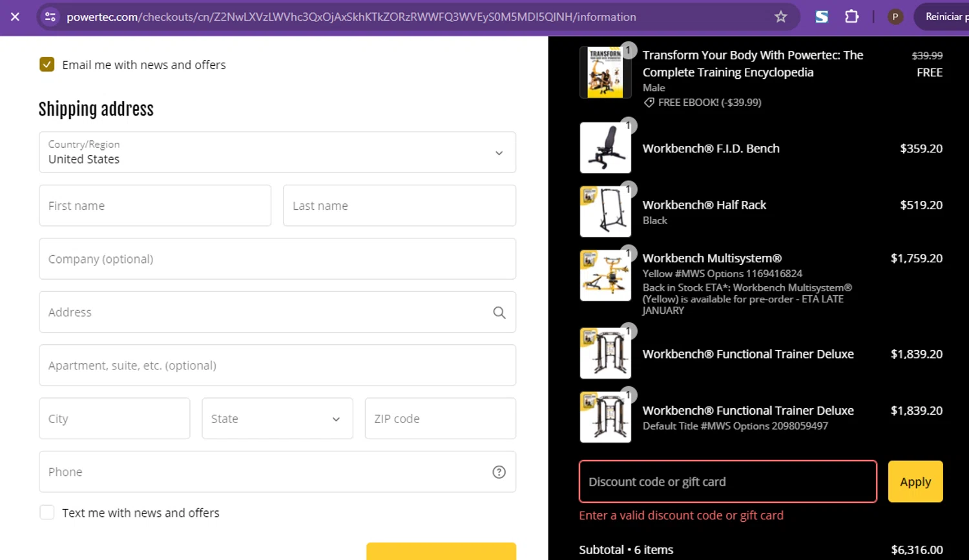This screenshot has width=969, height=560.
Task: Click the Workbench Multisystem thumbnail
Action: (605, 276)
